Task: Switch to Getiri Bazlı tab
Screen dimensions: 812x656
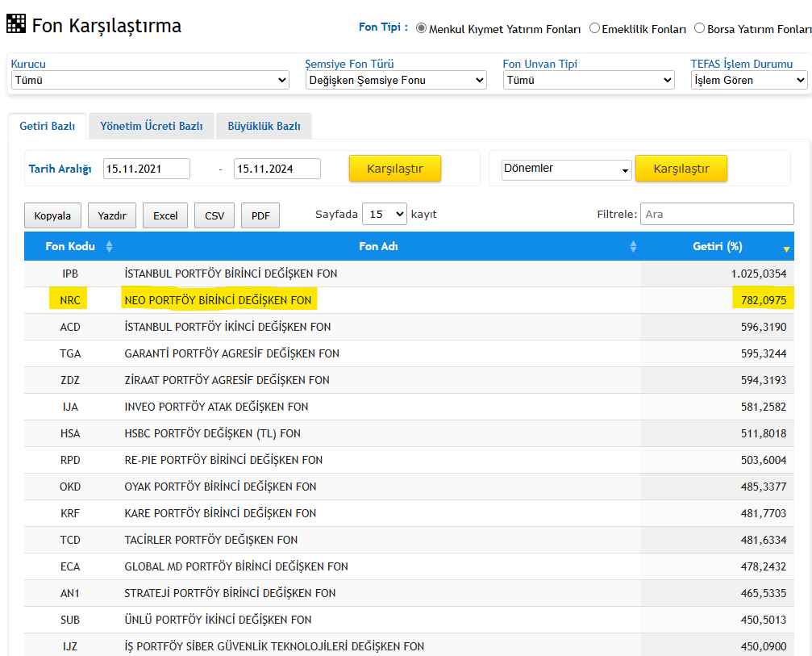Action: click(47, 126)
